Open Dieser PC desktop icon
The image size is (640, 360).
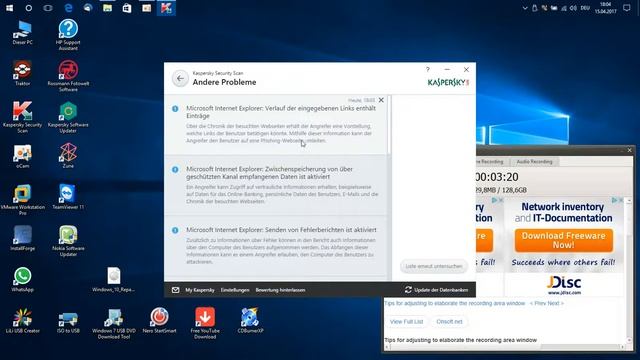[22, 32]
